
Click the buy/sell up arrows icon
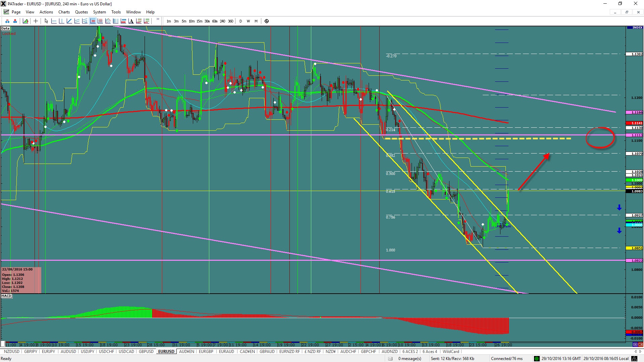pyautogui.click(x=15, y=21)
